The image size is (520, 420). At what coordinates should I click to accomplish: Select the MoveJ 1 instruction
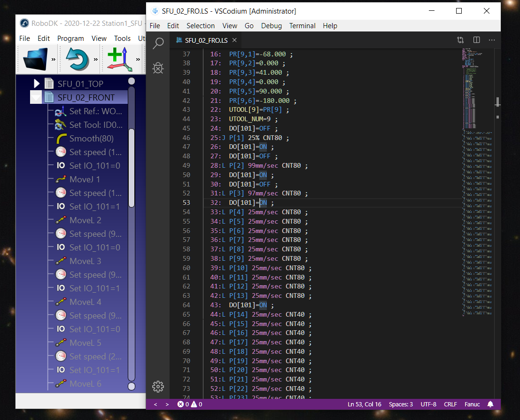pos(85,179)
